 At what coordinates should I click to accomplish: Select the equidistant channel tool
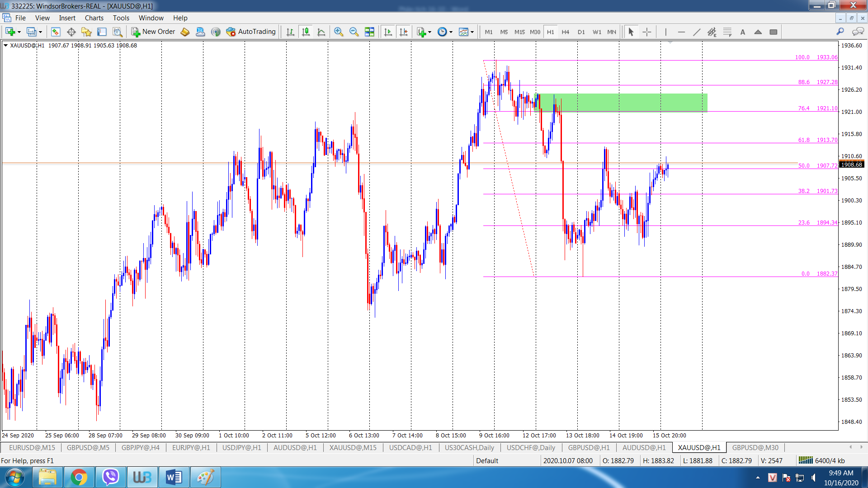pyautogui.click(x=712, y=32)
